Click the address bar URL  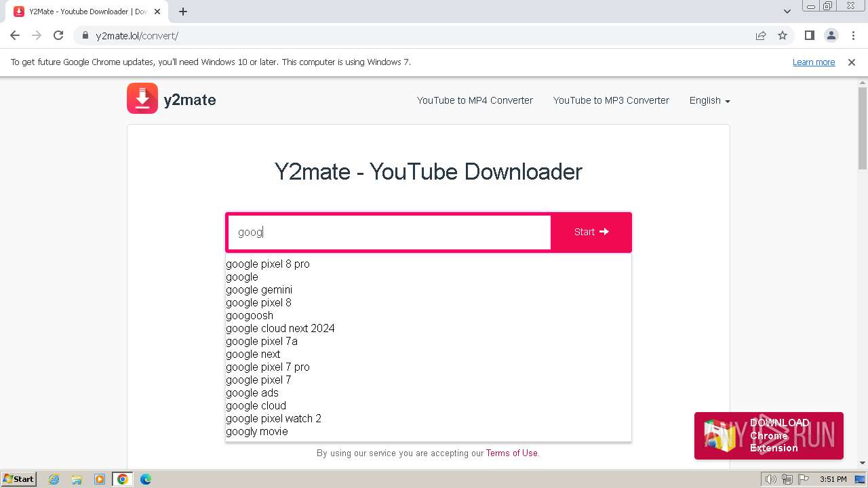[137, 35]
